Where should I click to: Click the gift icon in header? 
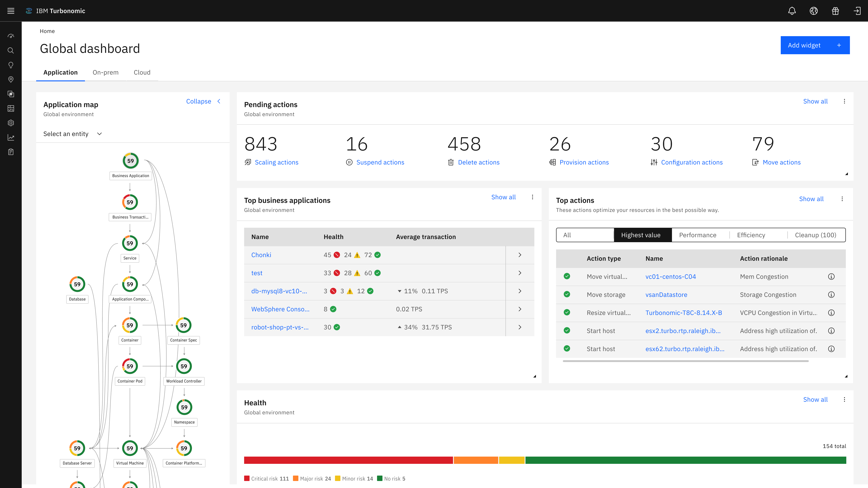point(835,11)
